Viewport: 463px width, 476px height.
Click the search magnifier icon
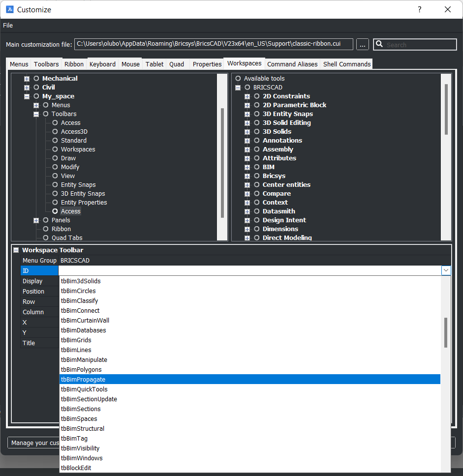point(379,45)
